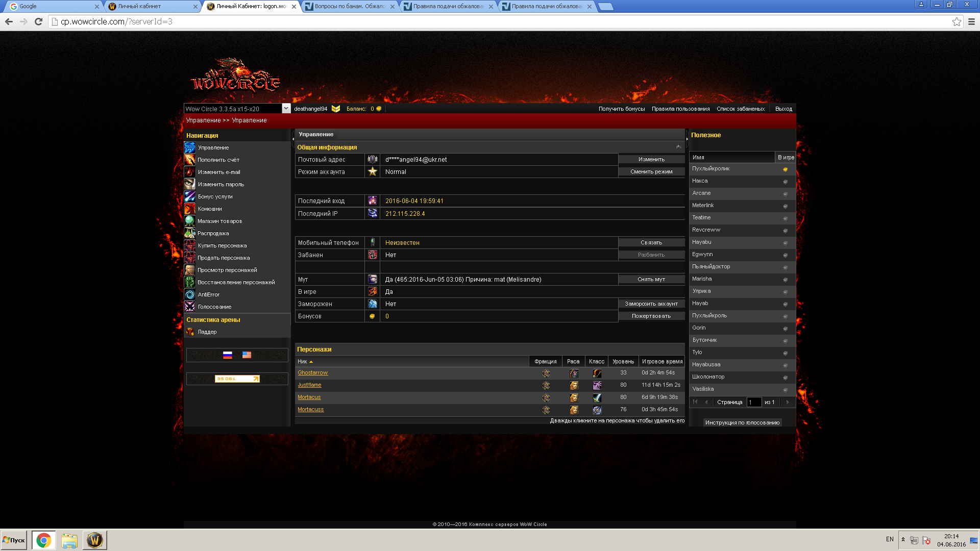Open the Ghostarrow character link
Image resolution: width=980 pixels, height=551 pixels.
click(x=312, y=373)
